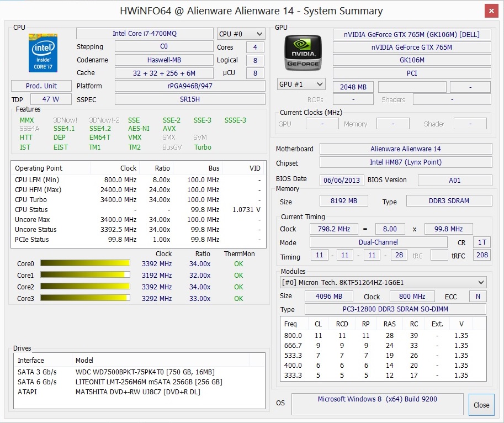This screenshot has height=423, width=504.
Task: Click the Operating Point column header
Action: coord(51,168)
